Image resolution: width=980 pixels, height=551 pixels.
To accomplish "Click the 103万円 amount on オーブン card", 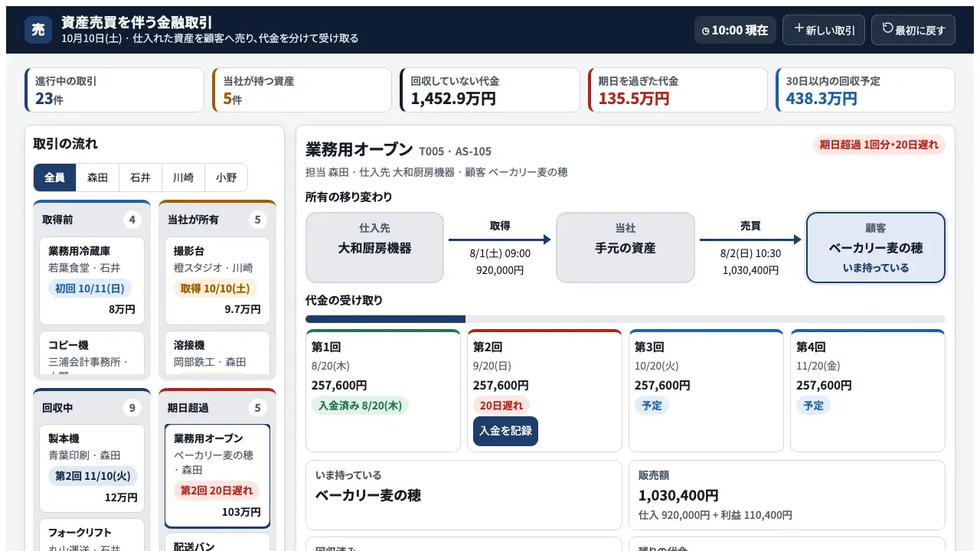I will click(241, 512).
